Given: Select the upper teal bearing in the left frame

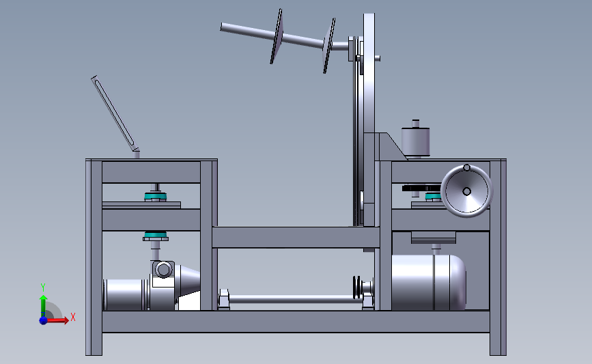Looking at the screenshot, I should [156, 197].
